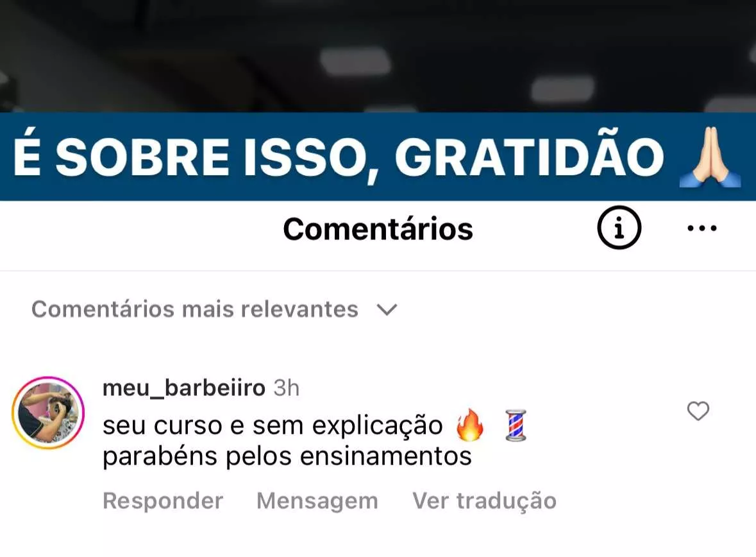Tap the Comentários header title
The image size is (756, 557).
click(x=378, y=229)
